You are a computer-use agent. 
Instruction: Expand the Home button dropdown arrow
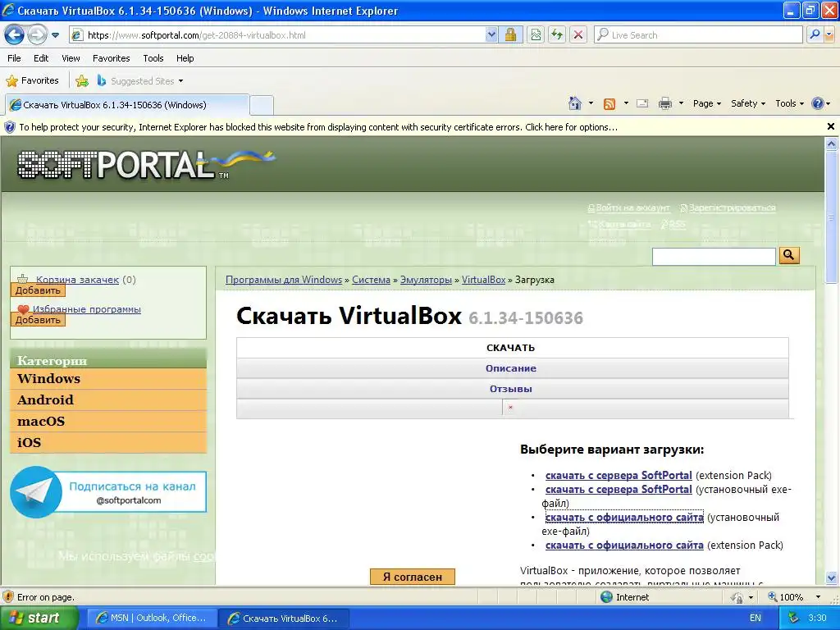point(591,103)
